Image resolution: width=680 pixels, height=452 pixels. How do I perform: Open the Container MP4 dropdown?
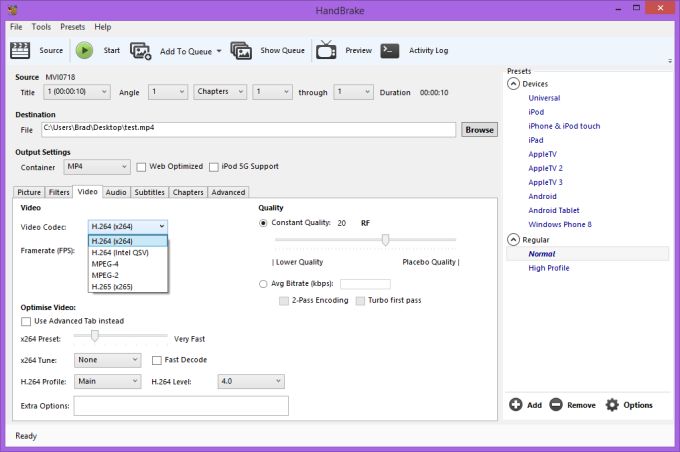96,167
